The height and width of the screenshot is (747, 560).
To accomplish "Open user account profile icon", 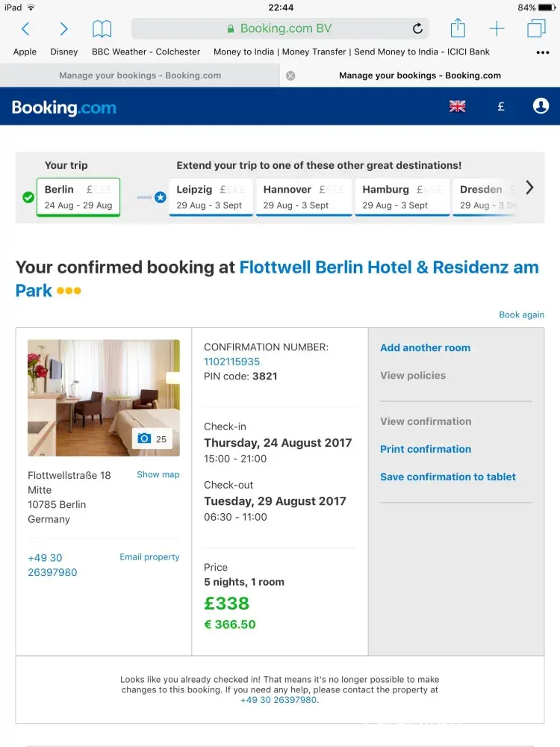I will [541, 106].
